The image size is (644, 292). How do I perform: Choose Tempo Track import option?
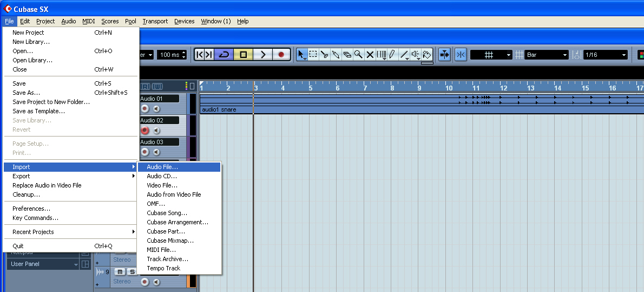tap(179, 268)
